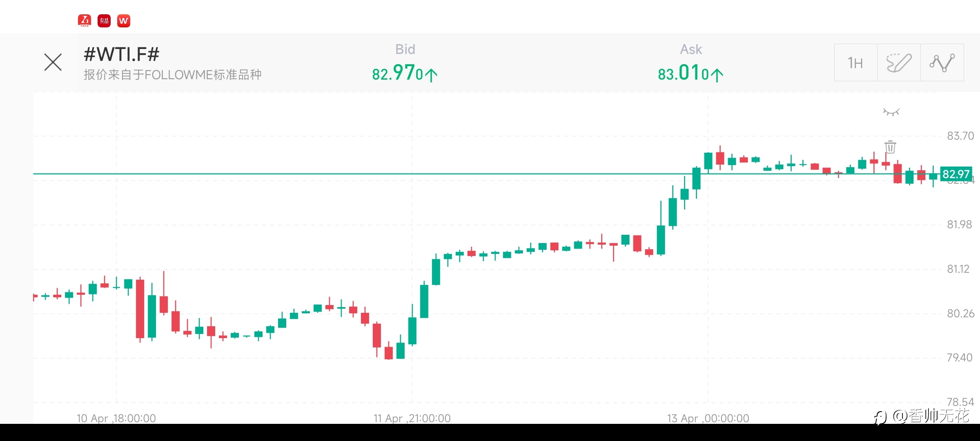
Task: Expand the 1H timeframe selector
Action: [x=855, y=62]
